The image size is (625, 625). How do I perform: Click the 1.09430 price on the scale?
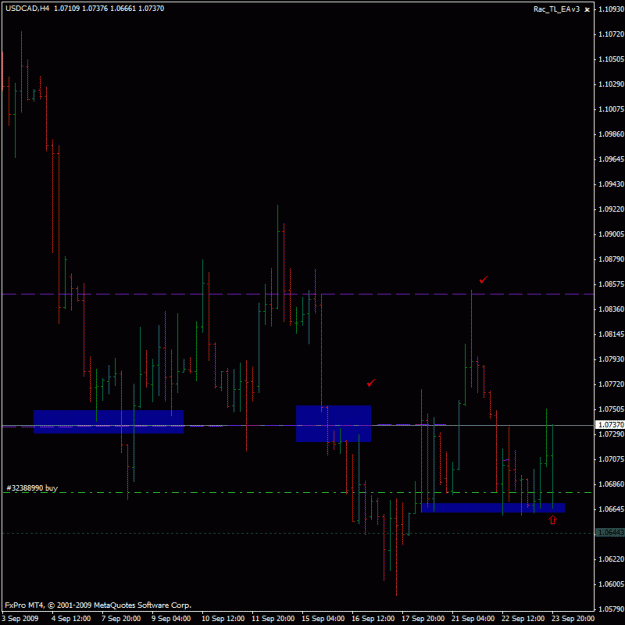coord(611,184)
